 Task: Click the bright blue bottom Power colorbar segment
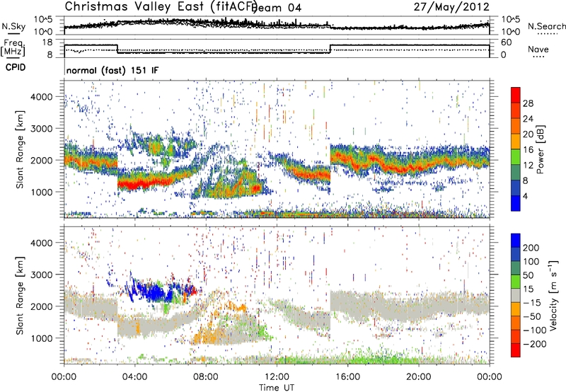click(516, 203)
